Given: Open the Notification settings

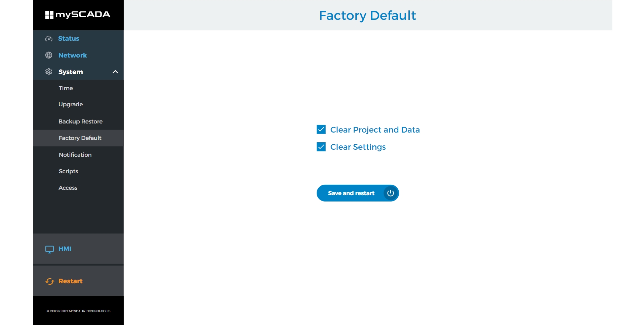Looking at the screenshot, I should tap(75, 155).
